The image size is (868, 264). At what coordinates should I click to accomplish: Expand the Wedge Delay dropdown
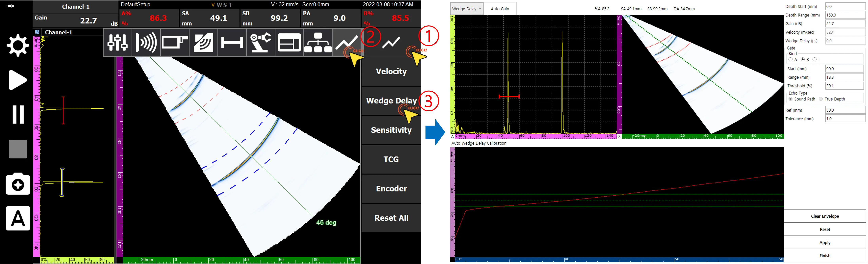[x=467, y=9]
